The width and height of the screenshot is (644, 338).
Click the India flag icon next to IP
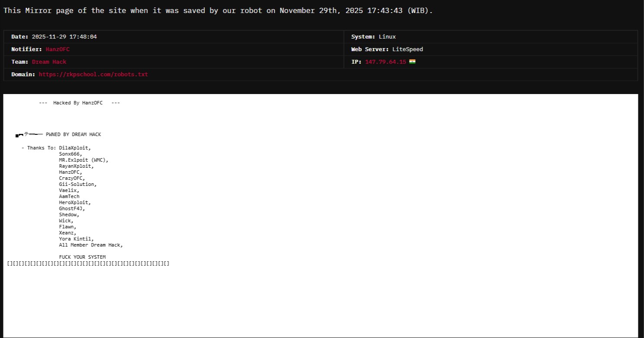(x=412, y=62)
